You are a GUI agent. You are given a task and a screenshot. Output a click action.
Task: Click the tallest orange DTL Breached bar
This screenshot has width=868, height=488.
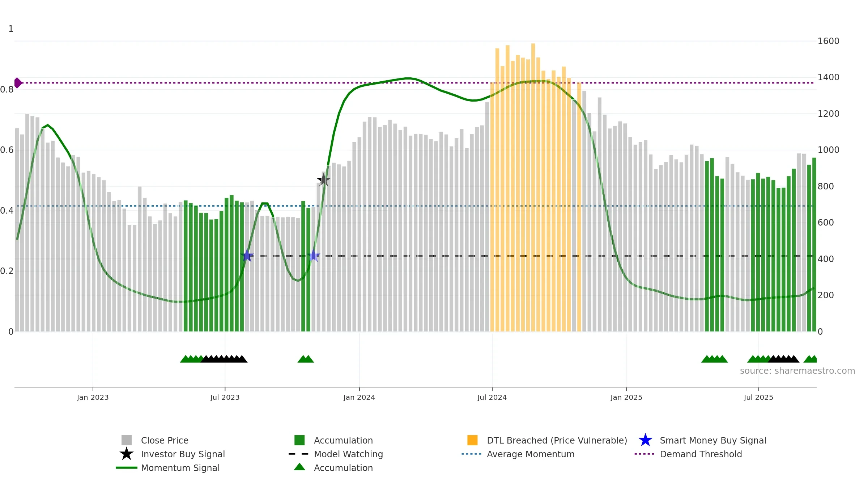click(533, 187)
